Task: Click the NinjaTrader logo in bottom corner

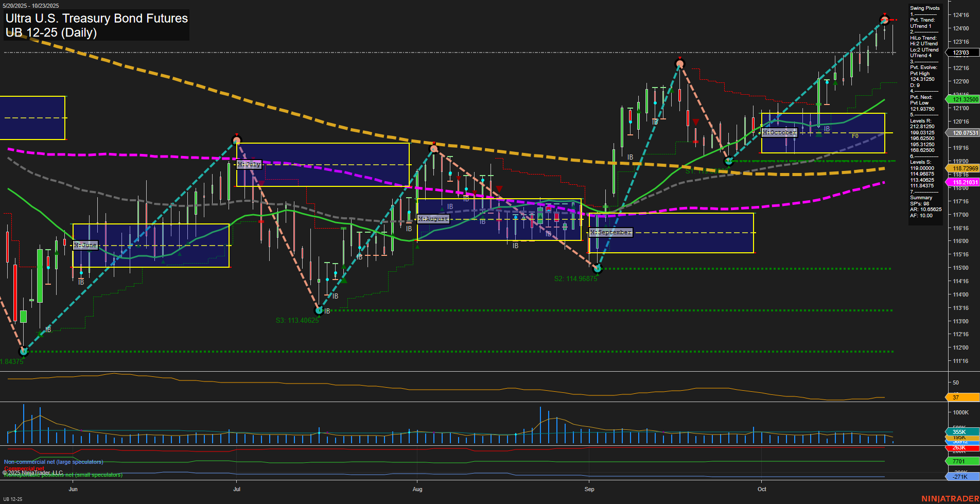Action: coord(949,498)
